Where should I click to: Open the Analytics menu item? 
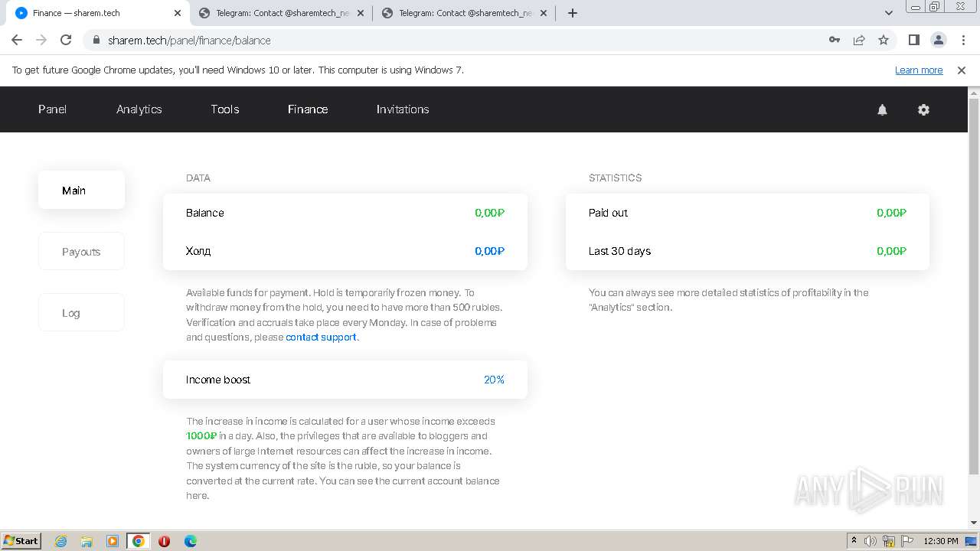(x=139, y=109)
